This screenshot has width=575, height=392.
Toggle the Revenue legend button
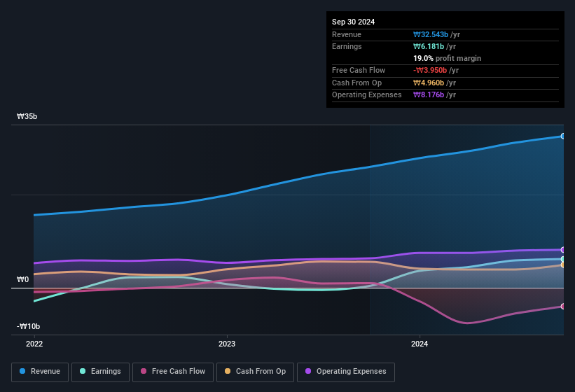(x=40, y=372)
